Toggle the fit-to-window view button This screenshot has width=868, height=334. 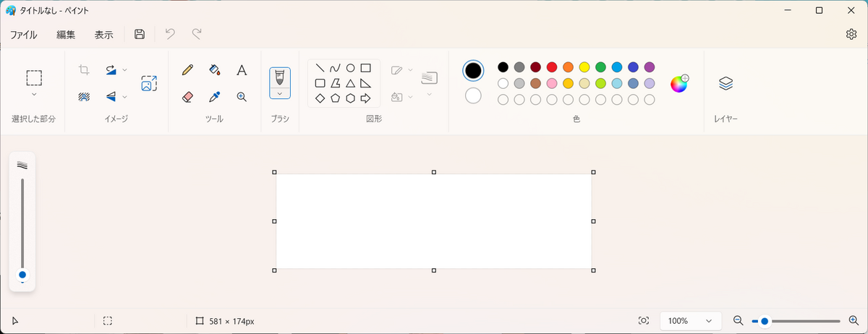point(644,320)
